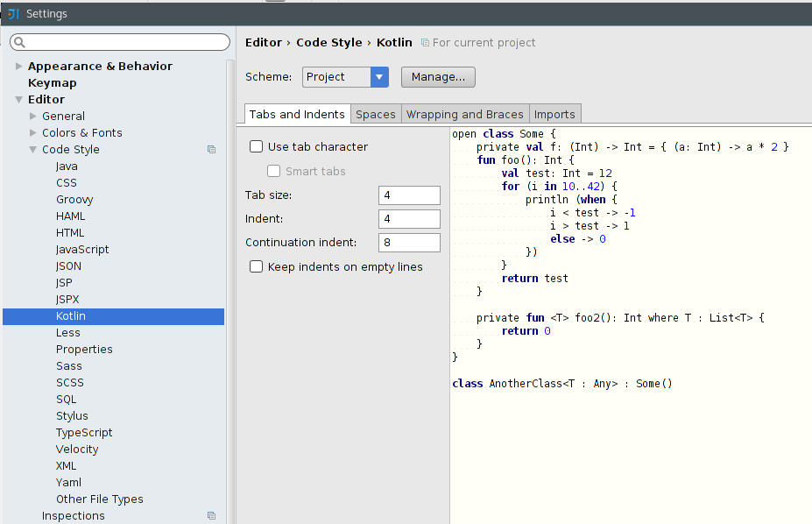Open the Wrapping and Braces tab
This screenshot has width=812, height=524.
tap(465, 114)
